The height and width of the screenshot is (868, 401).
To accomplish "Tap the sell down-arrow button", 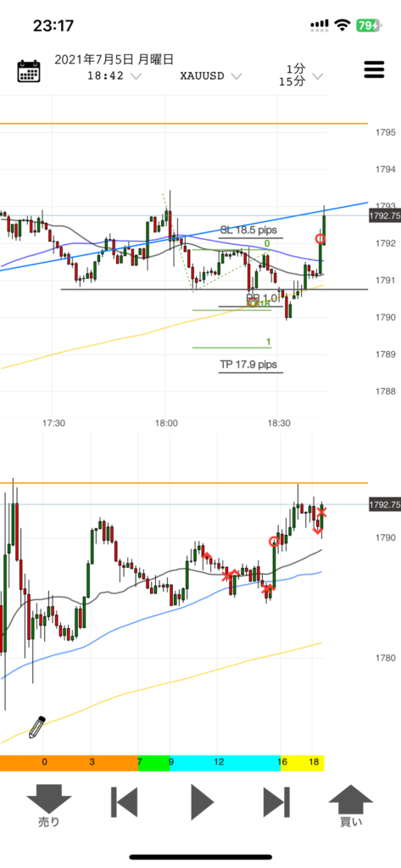I will [x=49, y=805].
